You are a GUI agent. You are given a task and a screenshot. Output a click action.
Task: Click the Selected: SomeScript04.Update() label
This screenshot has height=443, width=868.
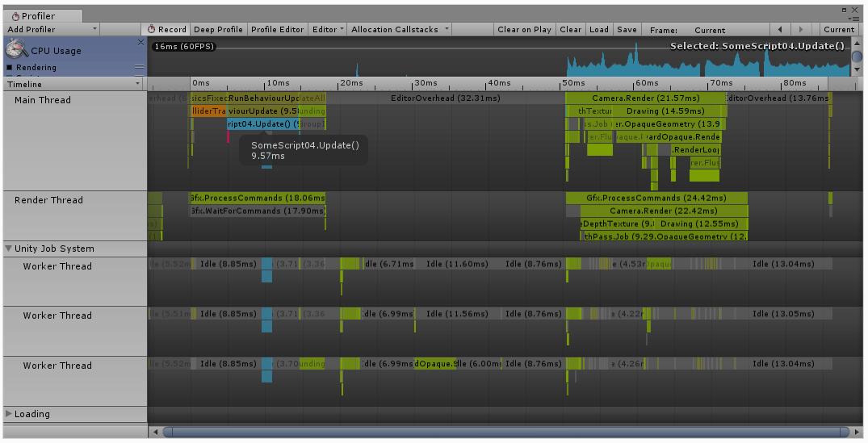click(757, 46)
